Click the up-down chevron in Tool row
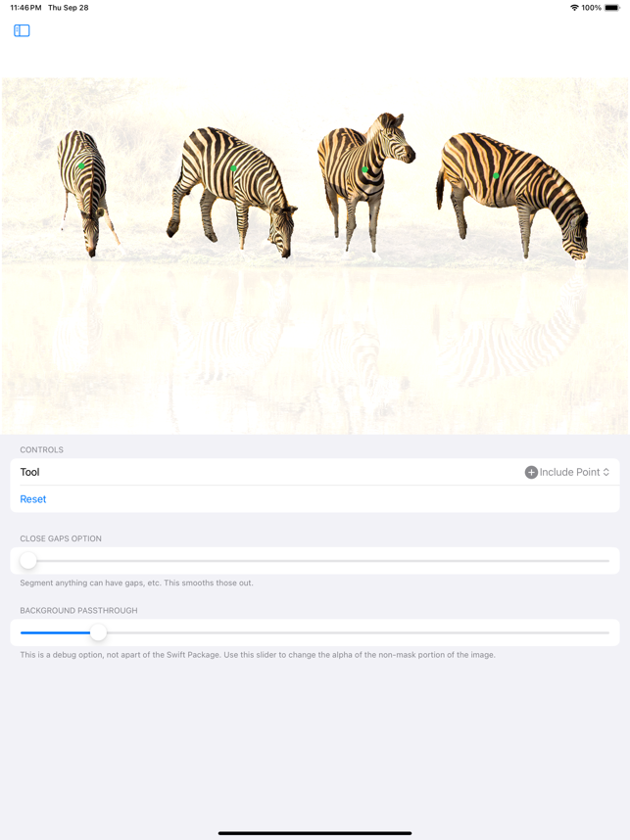 tap(606, 472)
